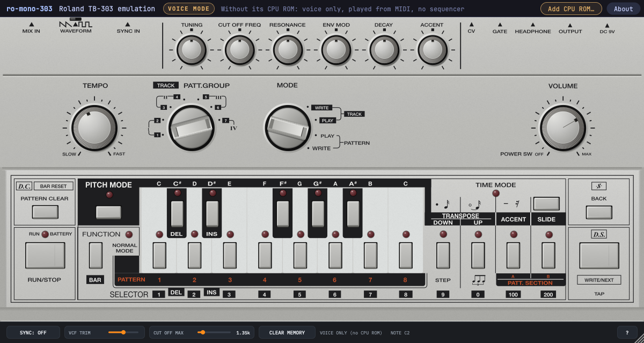Click pattern 2 key button (D)

pyautogui.click(x=195, y=256)
